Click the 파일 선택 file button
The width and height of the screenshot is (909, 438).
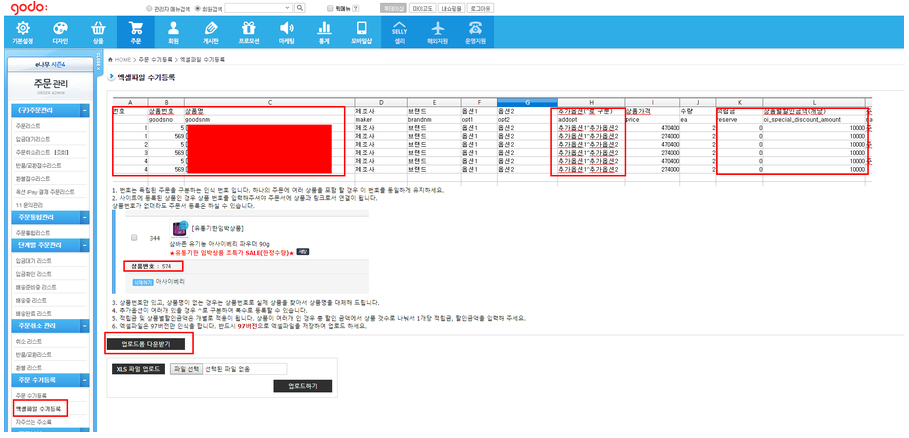[186, 368]
